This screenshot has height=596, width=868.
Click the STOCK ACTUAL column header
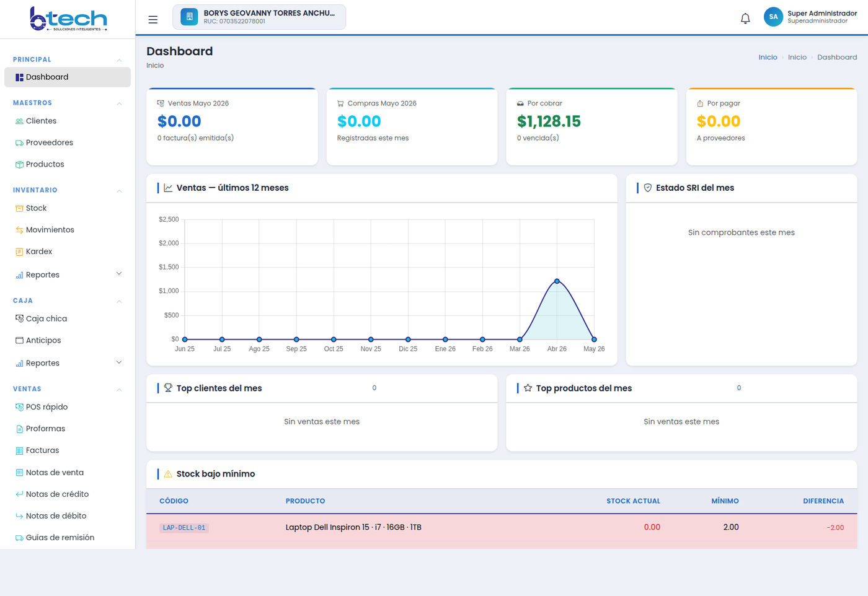coord(633,501)
